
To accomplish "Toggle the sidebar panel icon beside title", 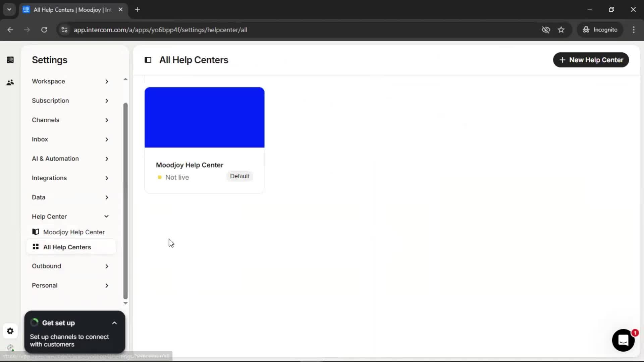I will (x=148, y=60).
